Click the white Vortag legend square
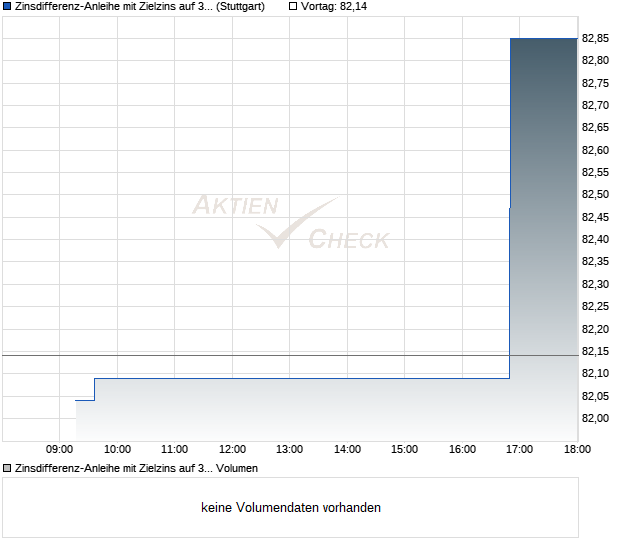This screenshot has height=546, width=620. (293, 7)
